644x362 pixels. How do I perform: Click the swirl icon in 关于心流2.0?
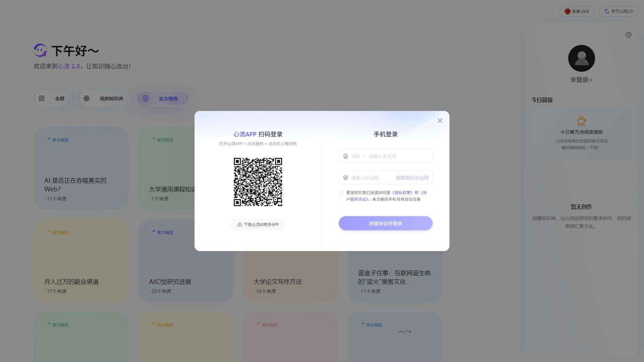tap(606, 11)
